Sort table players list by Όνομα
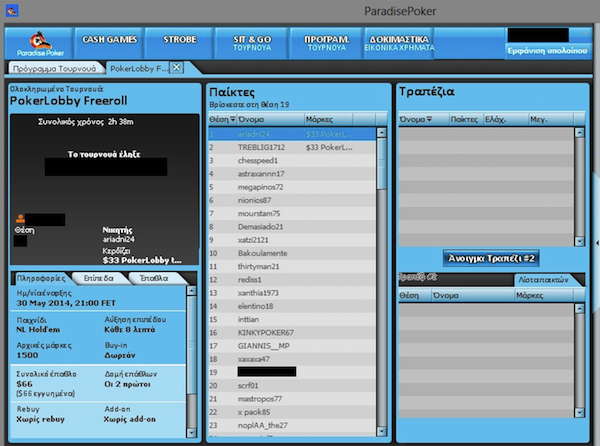This screenshot has height=446, width=600. pos(473,295)
